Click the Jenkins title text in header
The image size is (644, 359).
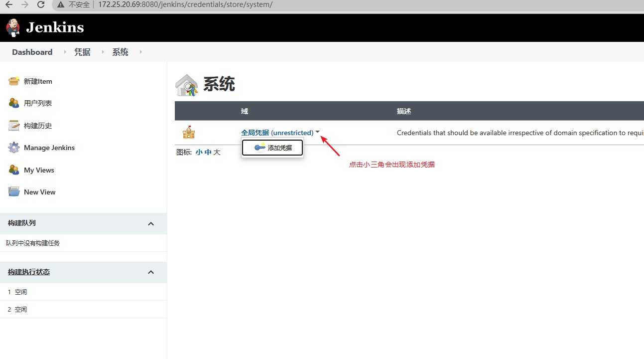point(55,27)
